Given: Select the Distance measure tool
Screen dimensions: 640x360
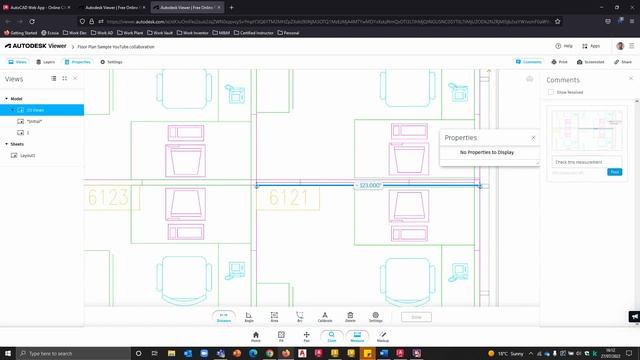Looking at the screenshot, I should 224,317.
